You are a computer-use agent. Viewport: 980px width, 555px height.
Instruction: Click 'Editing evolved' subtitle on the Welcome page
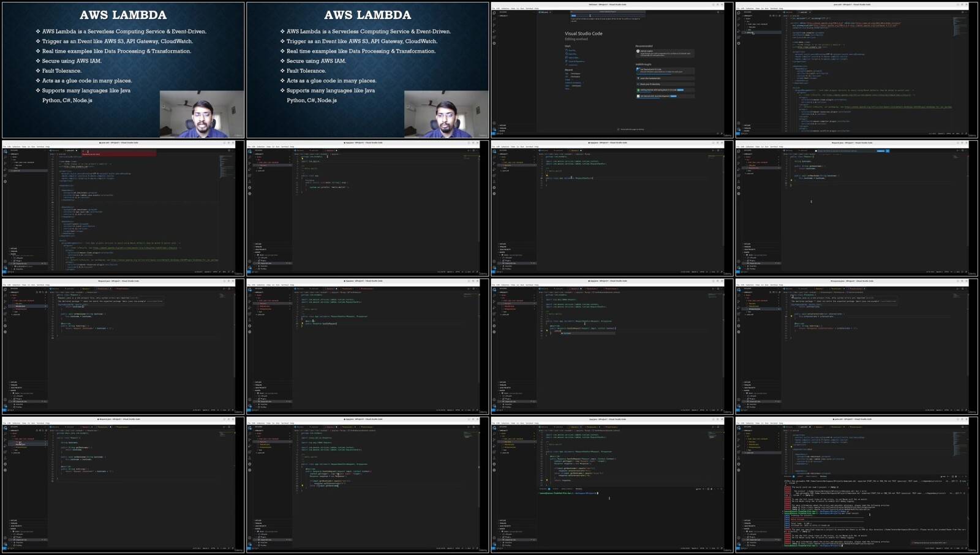pos(576,39)
